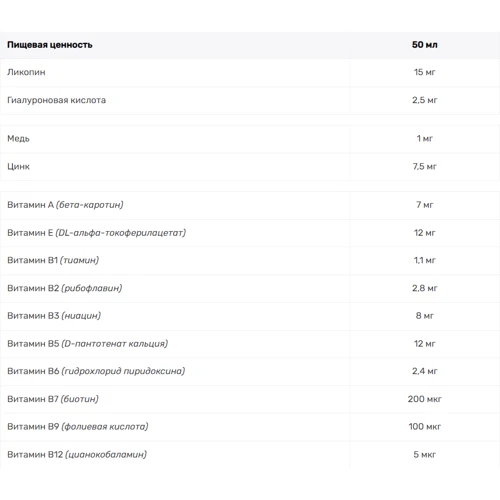Click 'Витамин B3 (ниацин)' row
Viewport: 500px width, 500px height.
pos(250,316)
